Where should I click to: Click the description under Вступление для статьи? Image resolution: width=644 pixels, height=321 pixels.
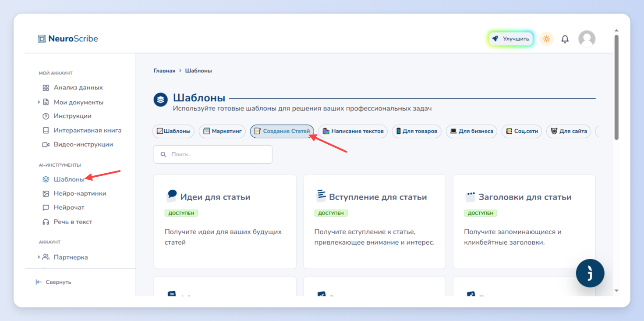click(x=375, y=237)
